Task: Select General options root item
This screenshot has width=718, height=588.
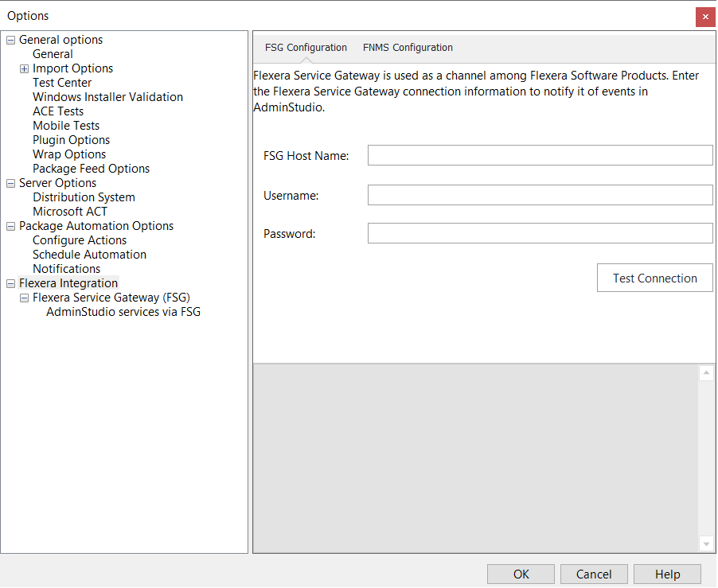Action: click(x=61, y=40)
